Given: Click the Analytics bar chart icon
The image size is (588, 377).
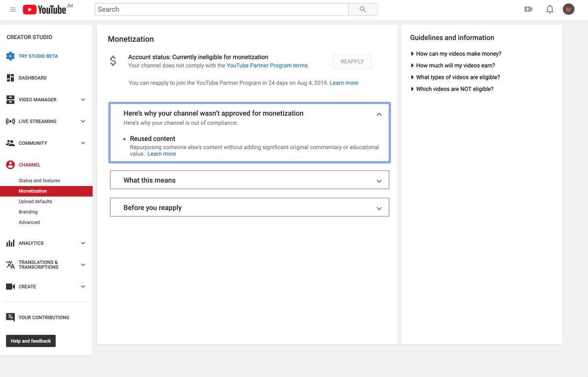Looking at the screenshot, I should click(x=10, y=243).
